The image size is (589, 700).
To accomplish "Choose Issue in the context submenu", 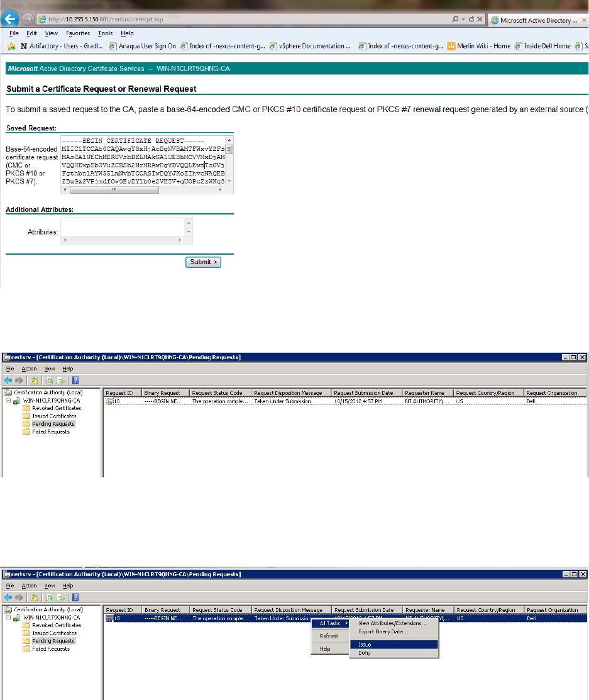I will pos(394,645).
